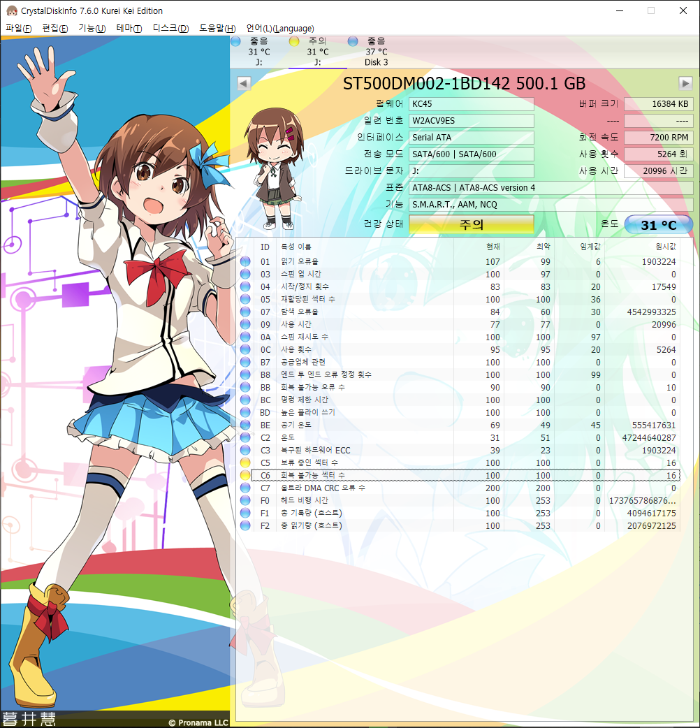Viewport: 700px width, 728px height.
Task: Open the 디스크(D) menu
Action: coord(171,29)
